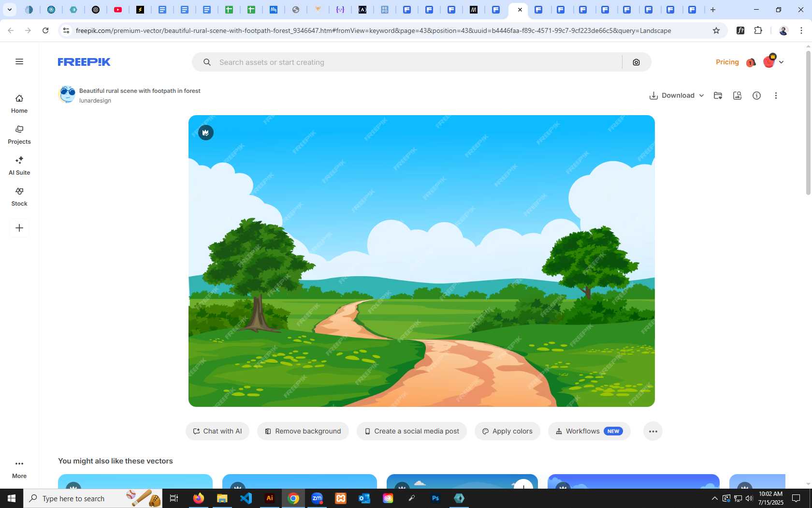Open Stock in the sidebar
The height and width of the screenshot is (508, 812).
(x=19, y=197)
